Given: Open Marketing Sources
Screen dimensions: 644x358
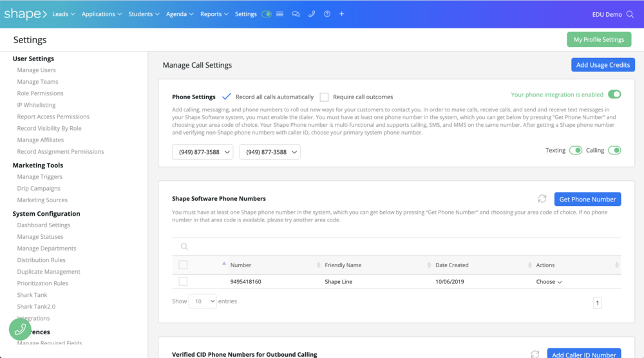Looking at the screenshot, I should click(x=42, y=200).
